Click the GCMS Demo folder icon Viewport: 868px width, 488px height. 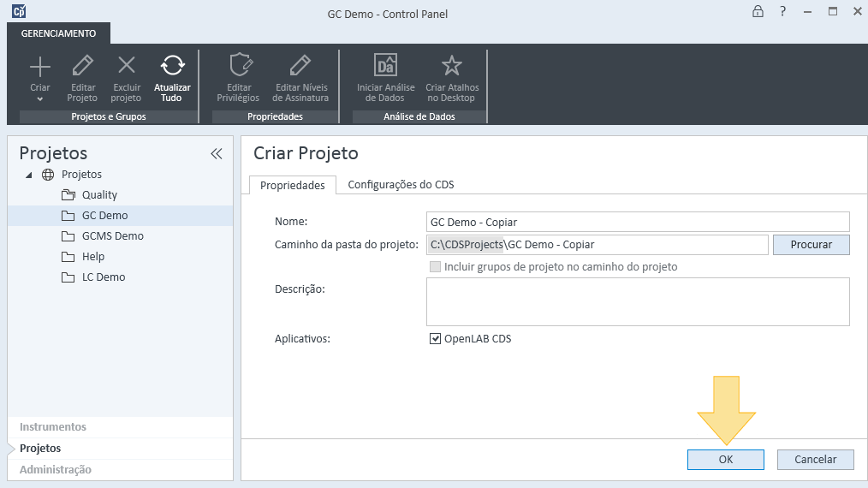[x=68, y=236]
